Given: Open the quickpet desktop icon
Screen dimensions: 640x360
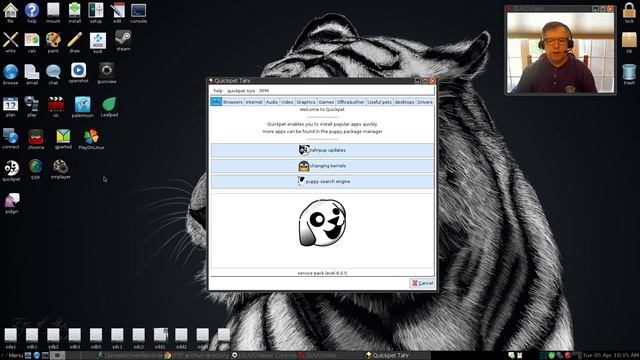Looking at the screenshot, I should pos(11,171).
